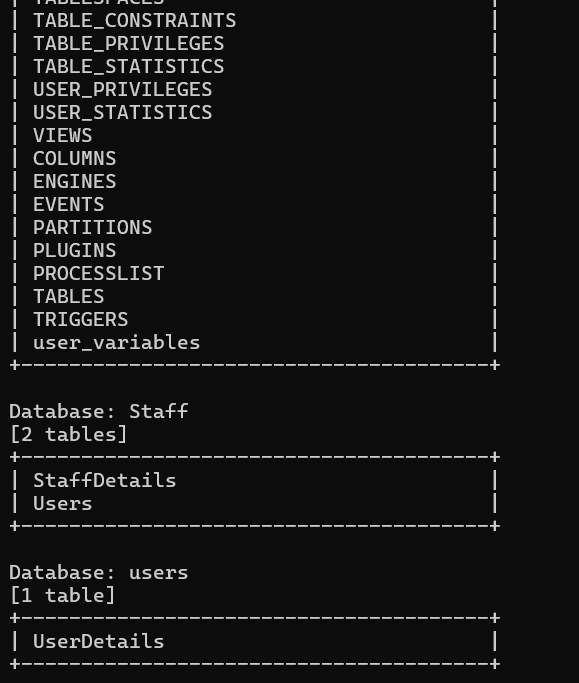Select the TRIGGERS row
Viewport: 579px width, 683px height.
pos(81,320)
